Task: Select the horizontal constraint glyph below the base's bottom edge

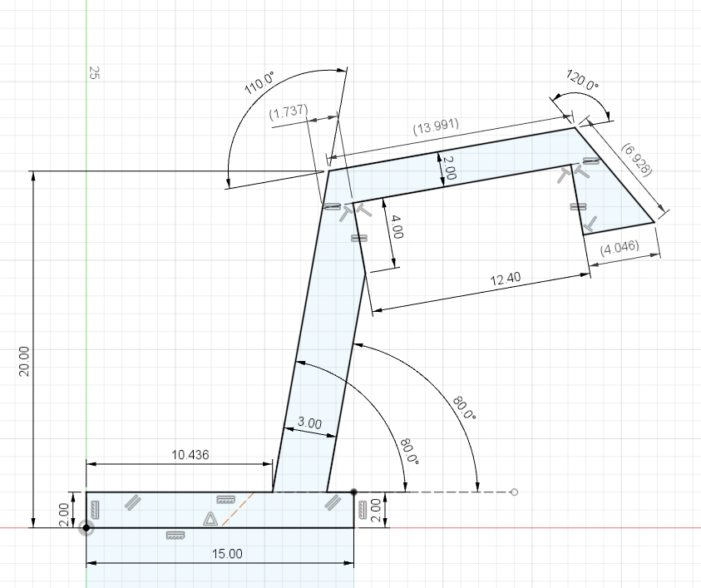Action: (x=174, y=535)
